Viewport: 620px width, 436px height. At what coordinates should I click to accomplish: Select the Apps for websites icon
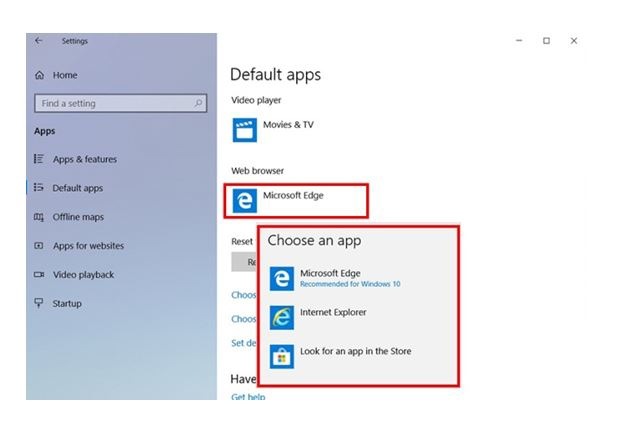[39, 245]
